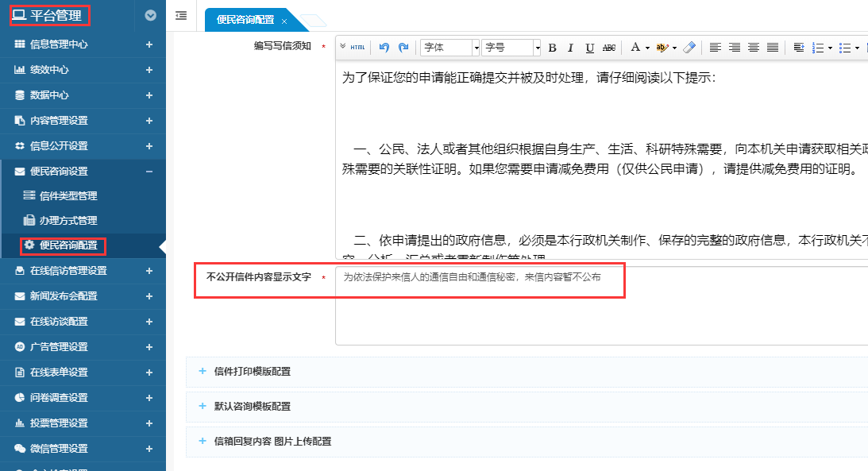Switch editor to HTML source mode
Image resolution: width=868 pixels, height=471 pixels.
(x=354, y=48)
